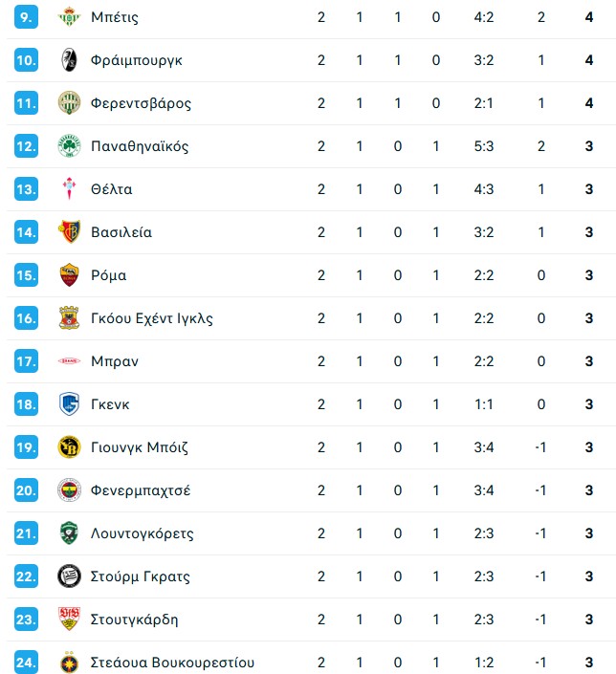Click the Panathinaikos green clover crest
The width and height of the screenshot is (616, 674).
tap(69, 146)
